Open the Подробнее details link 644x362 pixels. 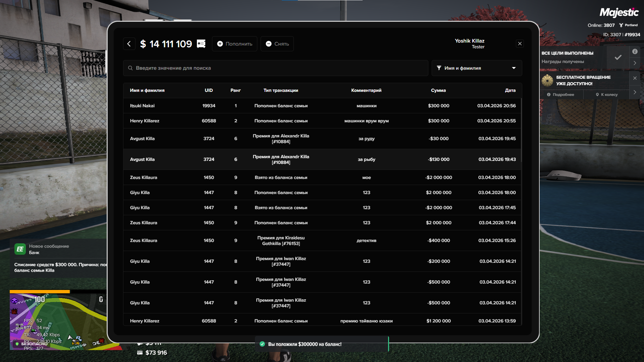click(560, 95)
